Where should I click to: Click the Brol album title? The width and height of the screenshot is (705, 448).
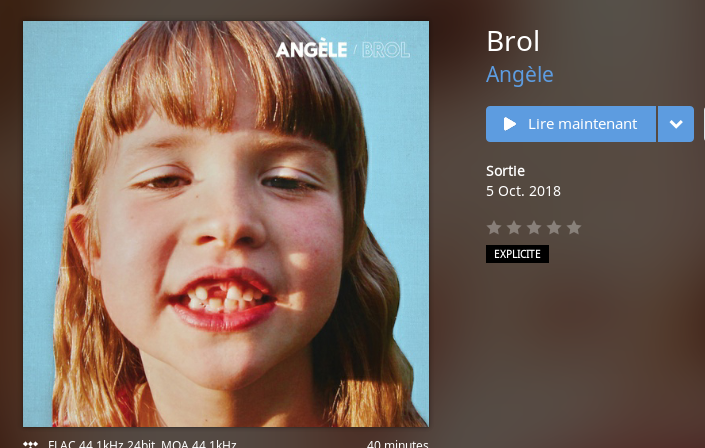pyautogui.click(x=513, y=41)
